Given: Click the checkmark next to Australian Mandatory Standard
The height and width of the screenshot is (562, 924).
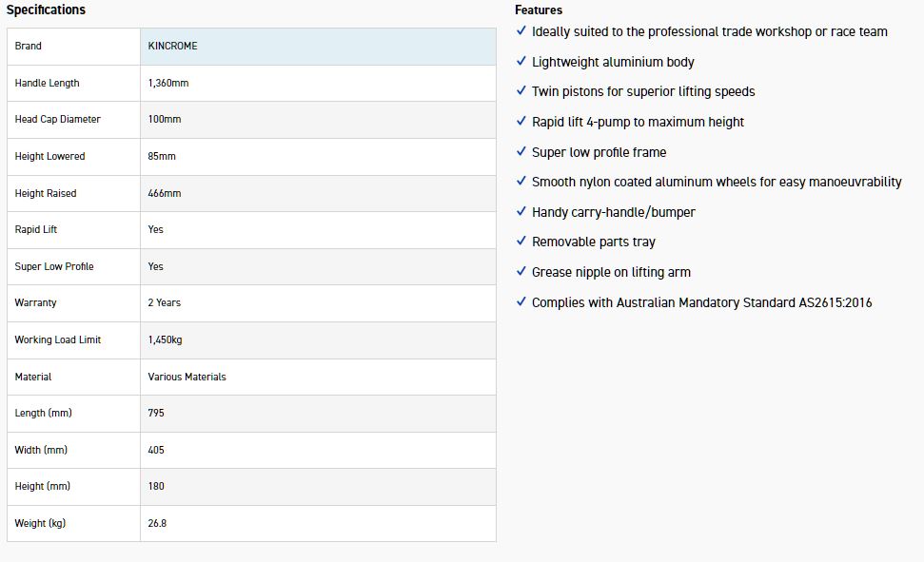Looking at the screenshot, I should click(x=521, y=302).
